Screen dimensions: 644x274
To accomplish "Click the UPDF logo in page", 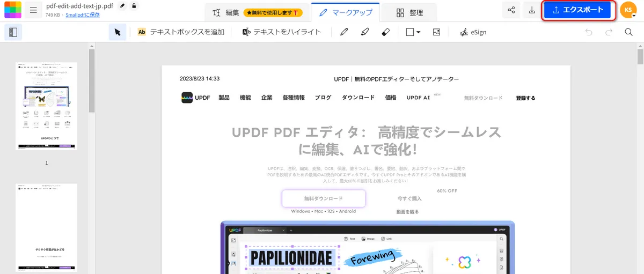I will pyautogui.click(x=194, y=98).
